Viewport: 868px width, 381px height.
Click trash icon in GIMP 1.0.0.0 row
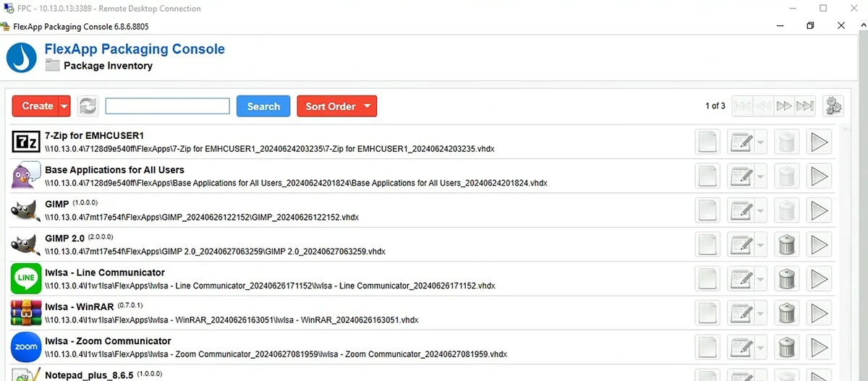786,210
